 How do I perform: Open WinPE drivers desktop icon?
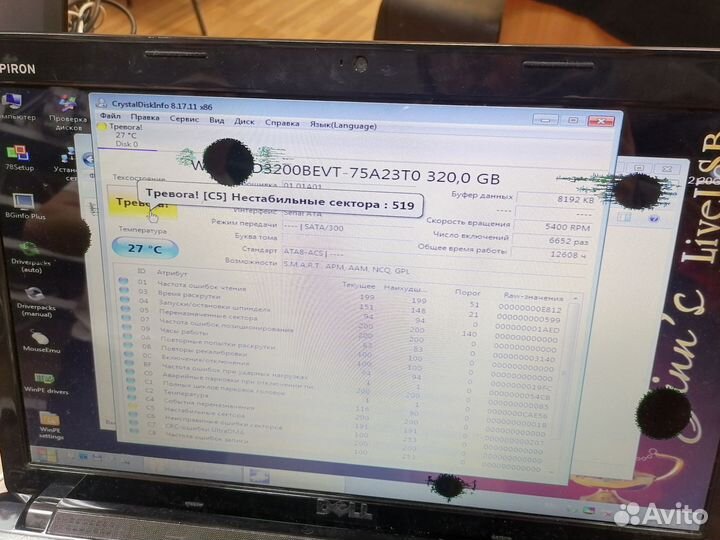coord(45,383)
